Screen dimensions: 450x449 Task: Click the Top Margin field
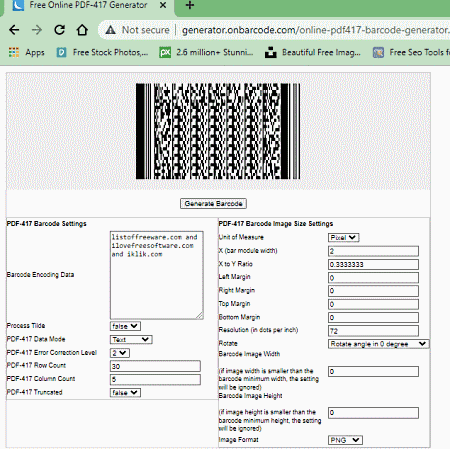coord(373,304)
